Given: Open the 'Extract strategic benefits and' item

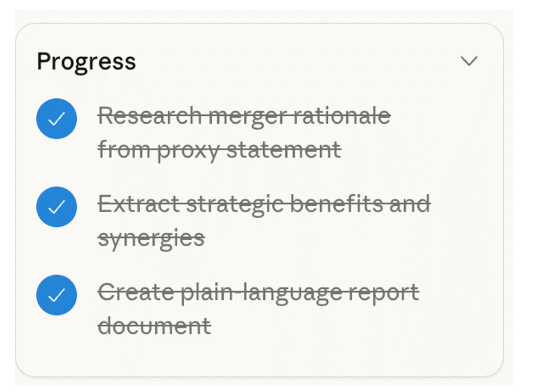Looking at the screenshot, I should pos(264,204).
